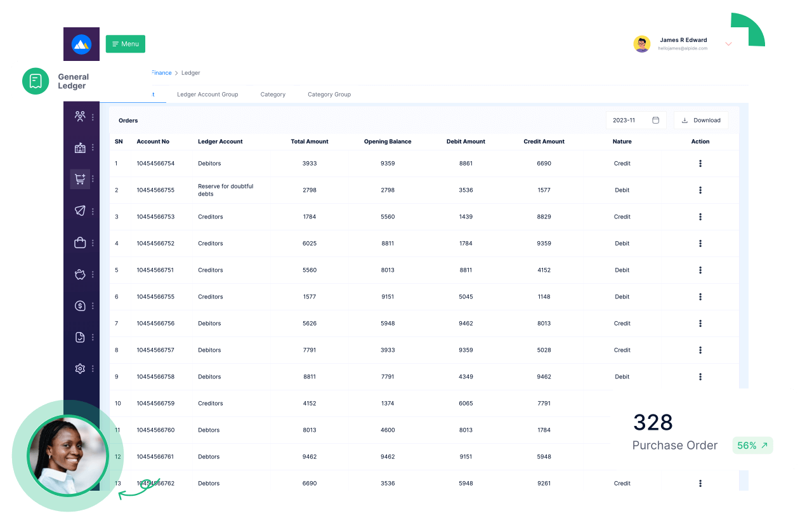The height and width of the screenshot is (518, 812).
Task: Click the green Menu button
Action: tap(126, 44)
